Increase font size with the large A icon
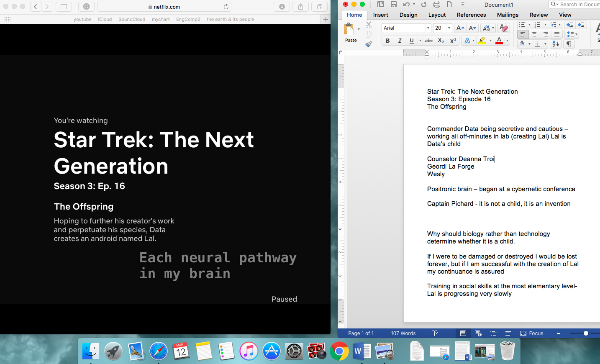 [x=460, y=28]
